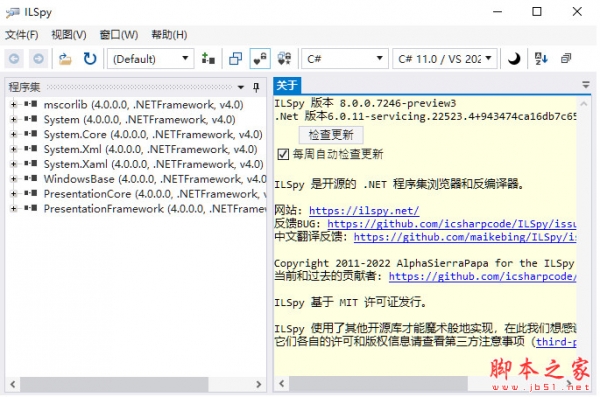
Task: Expand the System.Xaml assembly node
Action: pyautogui.click(x=13, y=164)
